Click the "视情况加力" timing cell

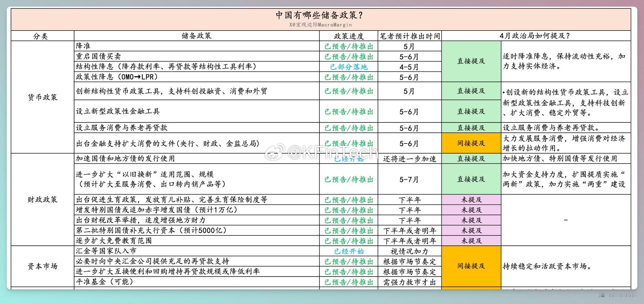pyautogui.click(x=409, y=251)
